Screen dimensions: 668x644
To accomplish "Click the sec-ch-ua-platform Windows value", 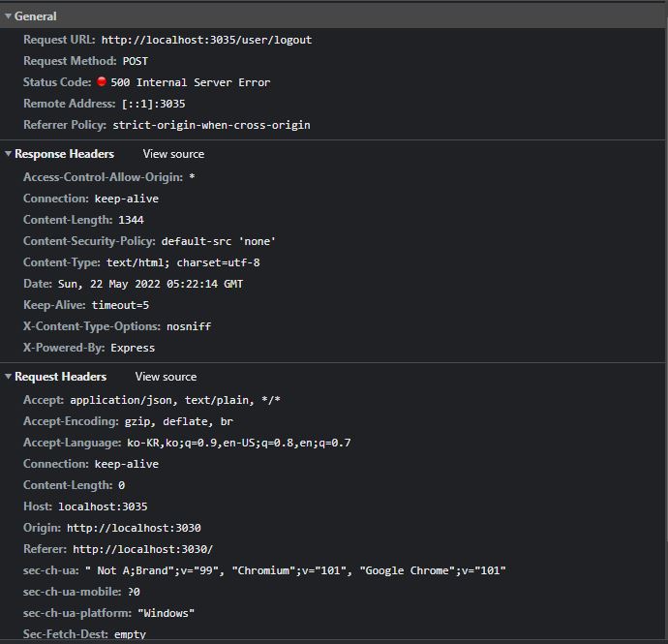I will (x=167, y=613).
